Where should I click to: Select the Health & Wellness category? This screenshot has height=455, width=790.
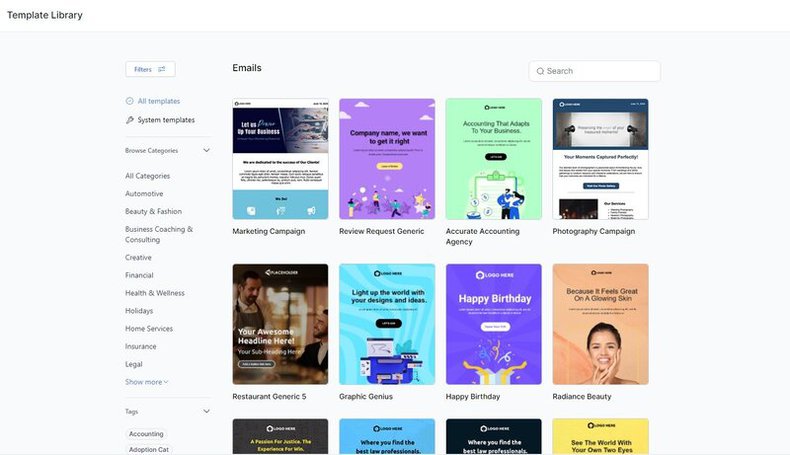pos(155,293)
